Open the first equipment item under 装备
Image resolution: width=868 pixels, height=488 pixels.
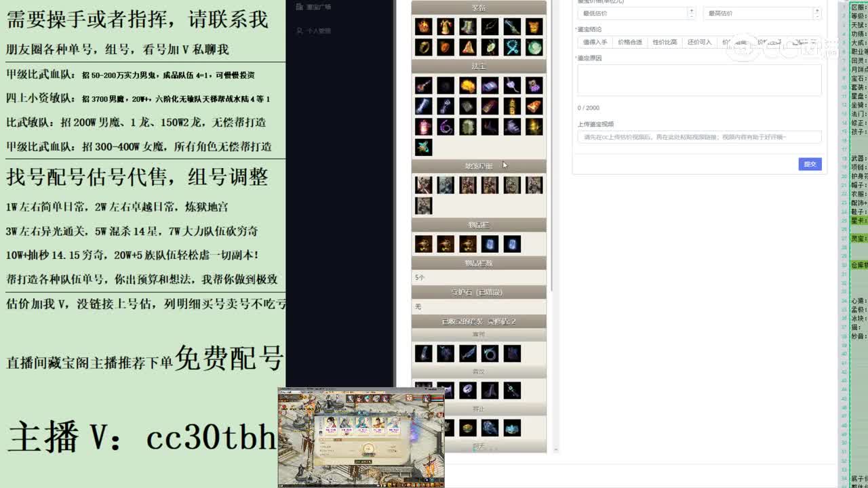tap(423, 27)
